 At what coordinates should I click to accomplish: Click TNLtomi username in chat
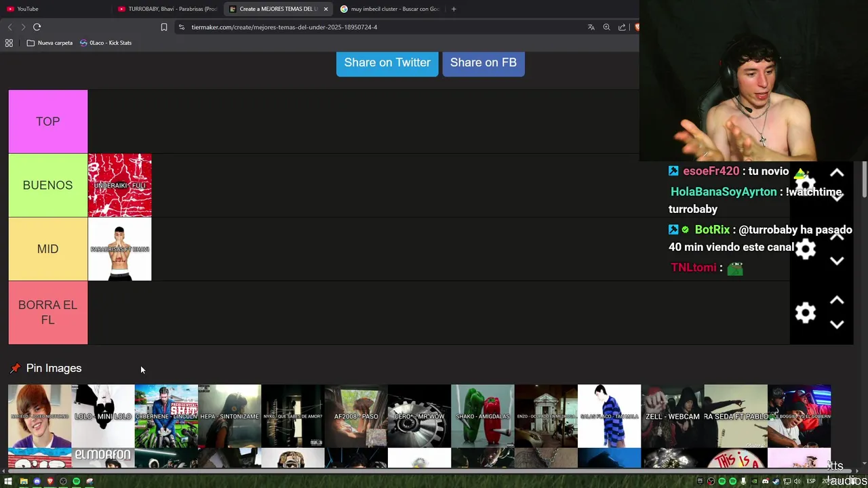tap(694, 268)
